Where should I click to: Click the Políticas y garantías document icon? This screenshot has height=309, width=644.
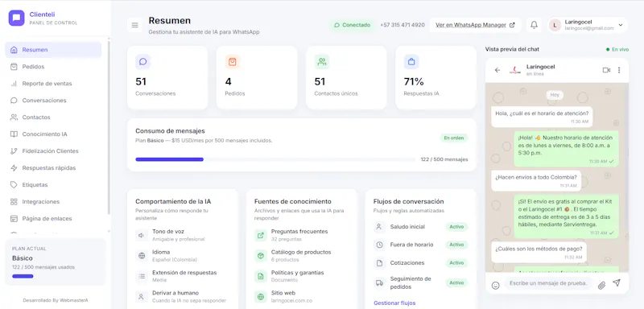(260, 276)
